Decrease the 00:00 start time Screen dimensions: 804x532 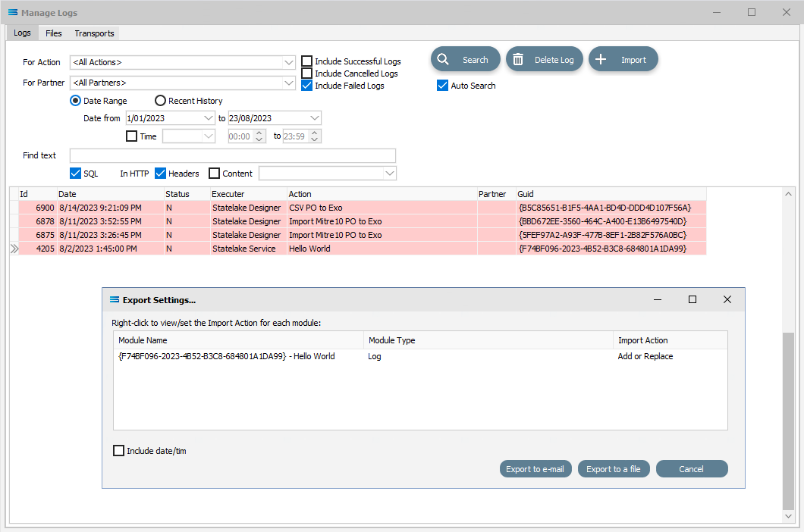tap(259, 140)
